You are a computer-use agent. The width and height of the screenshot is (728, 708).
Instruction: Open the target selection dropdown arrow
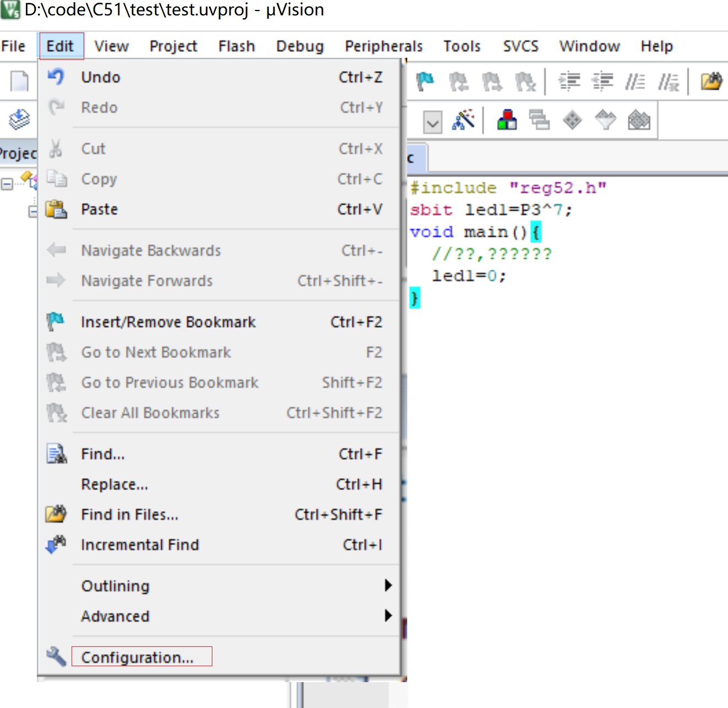click(433, 122)
